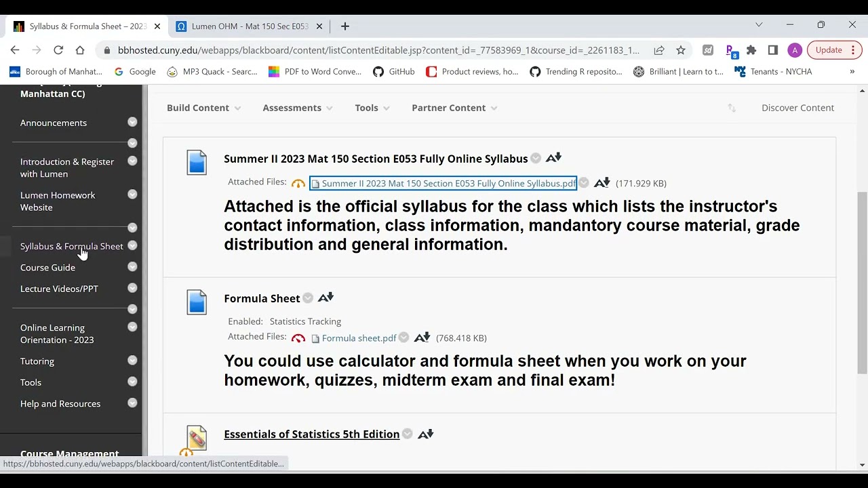Open the Assessments dropdown menu
The width and height of the screenshot is (868, 488).
point(298,108)
